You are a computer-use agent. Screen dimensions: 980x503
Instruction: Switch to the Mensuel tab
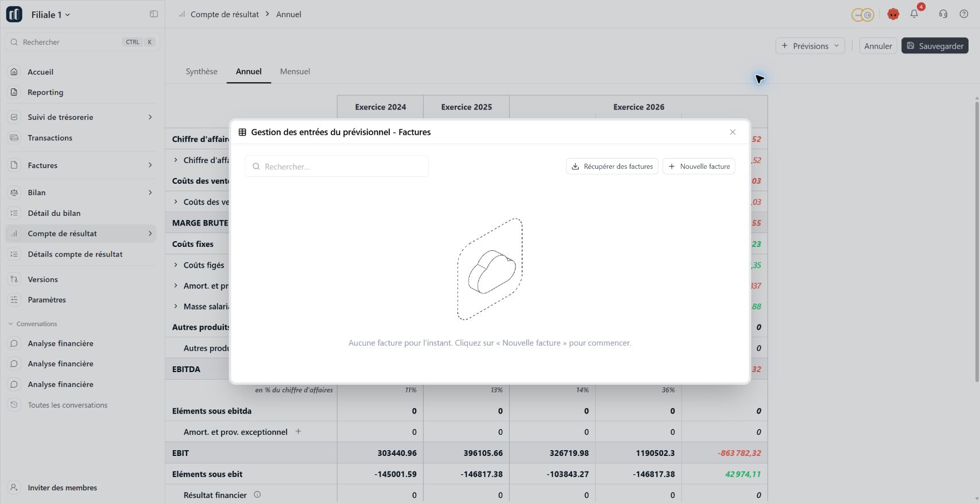295,71
